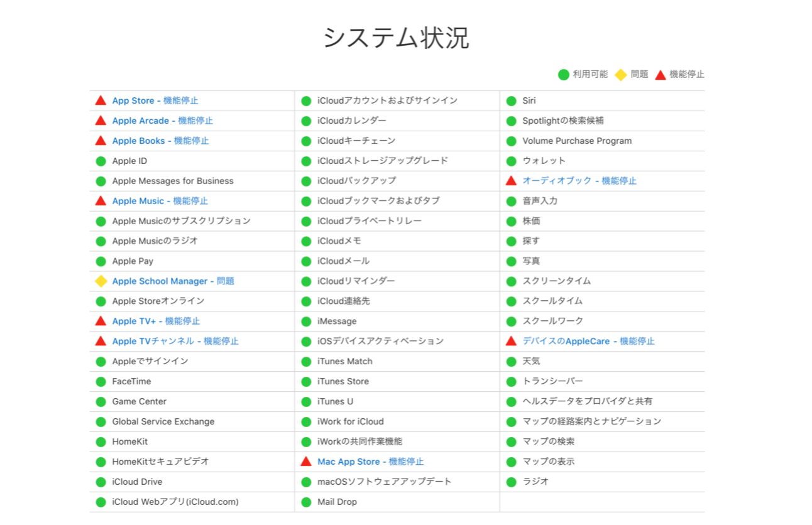Select the iCloudメール entry

(x=344, y=261)
